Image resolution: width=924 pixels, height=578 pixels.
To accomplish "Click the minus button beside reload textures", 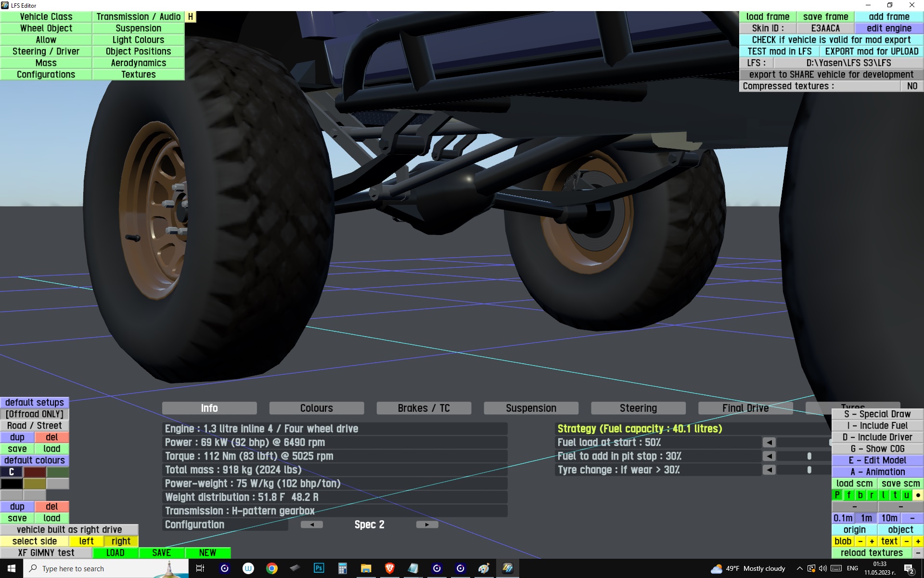I will pyautogui.click(x=918, y=553).
